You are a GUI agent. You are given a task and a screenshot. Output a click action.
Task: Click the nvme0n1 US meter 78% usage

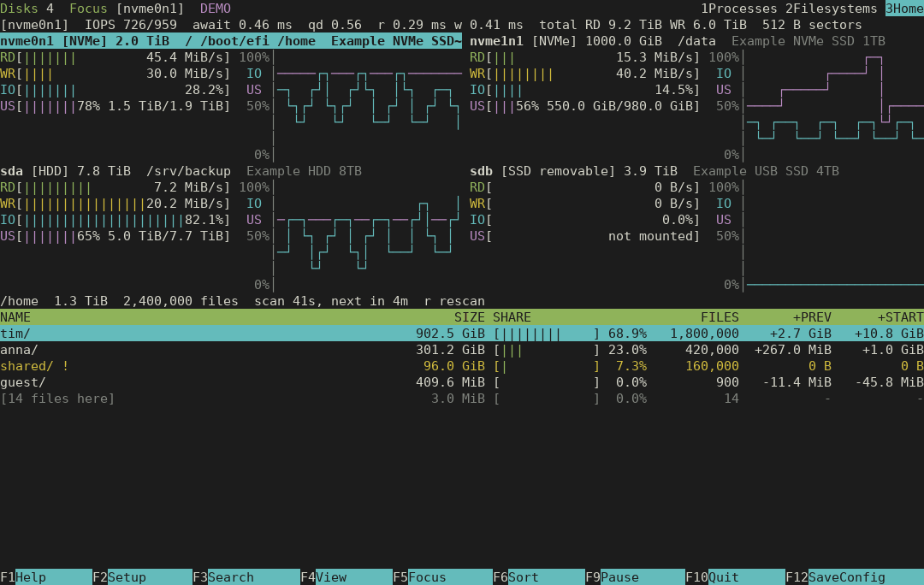point(115,106)
